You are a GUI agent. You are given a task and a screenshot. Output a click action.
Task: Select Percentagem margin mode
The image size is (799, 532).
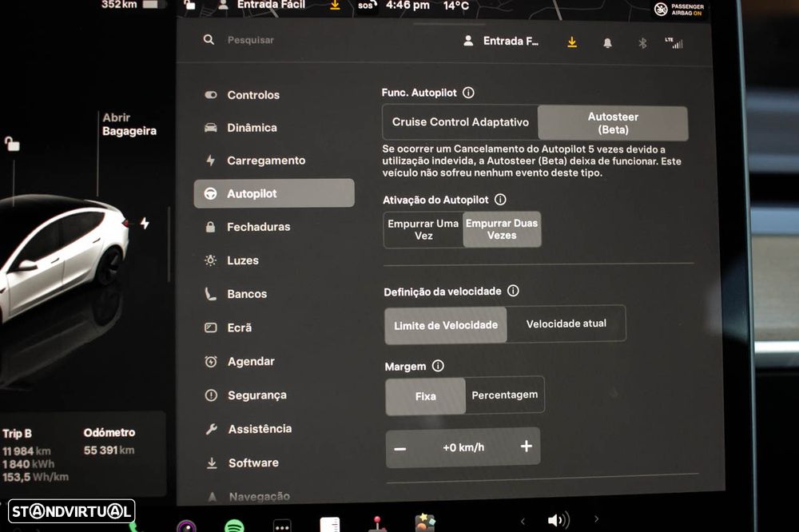(x=504, y=395)
